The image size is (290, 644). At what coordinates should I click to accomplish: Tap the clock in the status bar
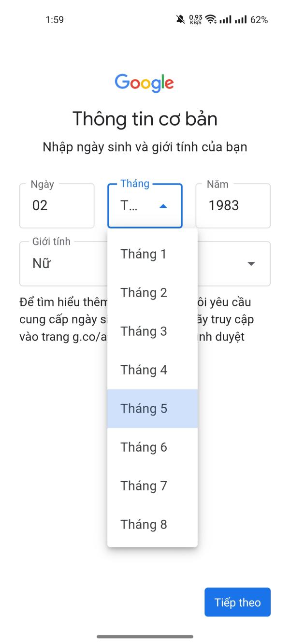[x=55, y=20]
